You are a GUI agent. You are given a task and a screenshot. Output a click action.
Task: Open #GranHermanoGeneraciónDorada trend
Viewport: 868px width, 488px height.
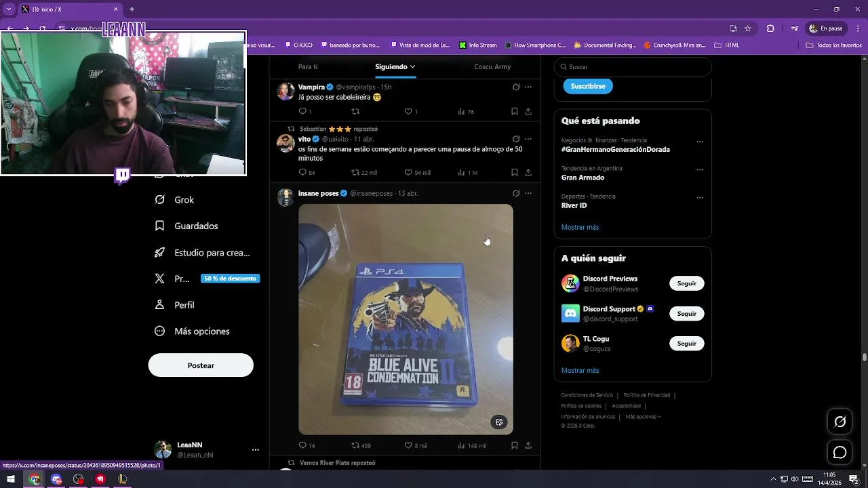(615, 149)
